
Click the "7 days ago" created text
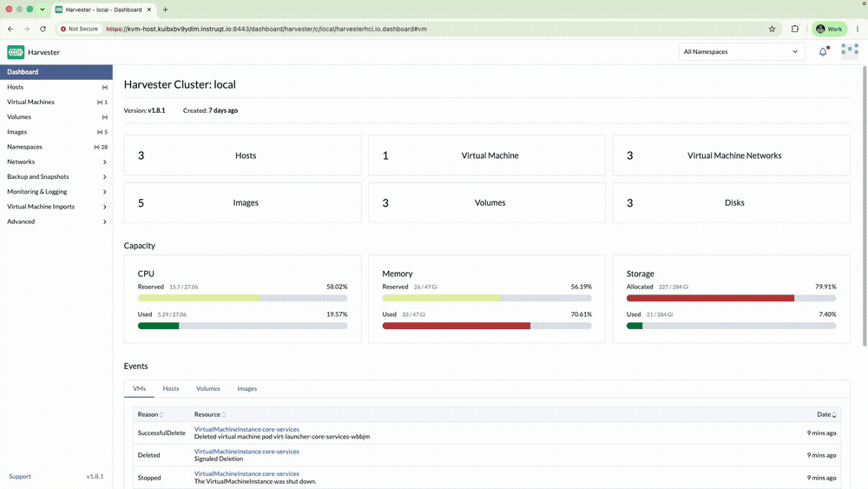223,110
